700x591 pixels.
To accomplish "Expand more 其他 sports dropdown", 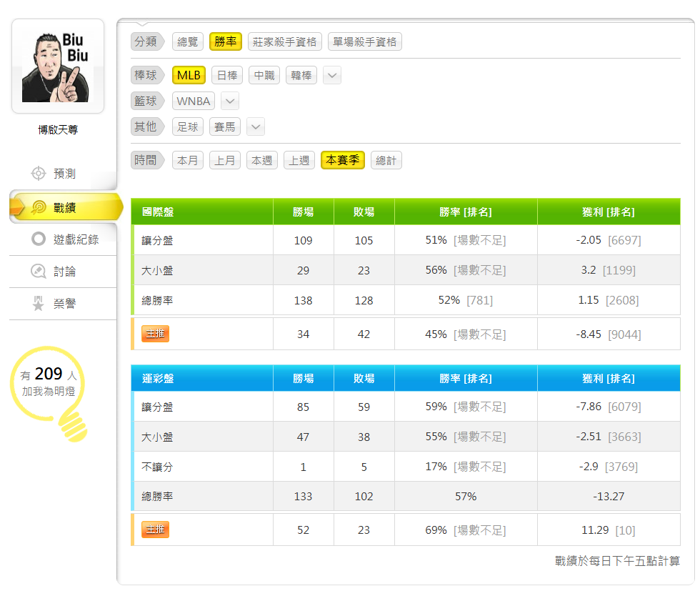I will (x=256, y=127).
